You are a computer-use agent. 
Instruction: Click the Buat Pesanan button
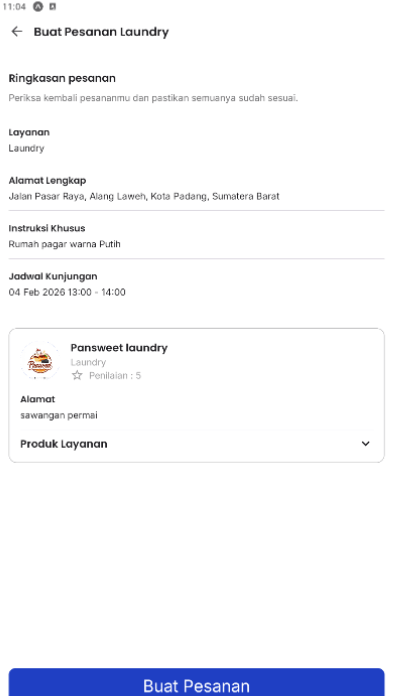tap(196, 682)
